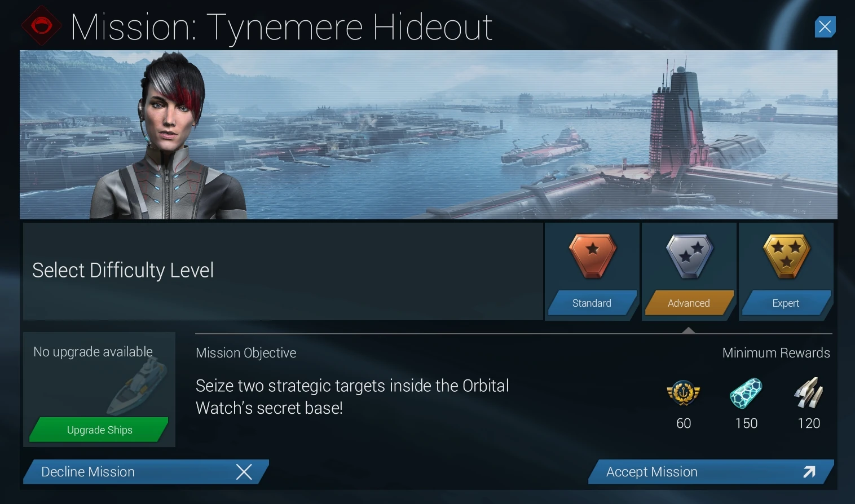Choose Advanced difficulty button
The image size is (855, 504).
click(x=689, y=303)
